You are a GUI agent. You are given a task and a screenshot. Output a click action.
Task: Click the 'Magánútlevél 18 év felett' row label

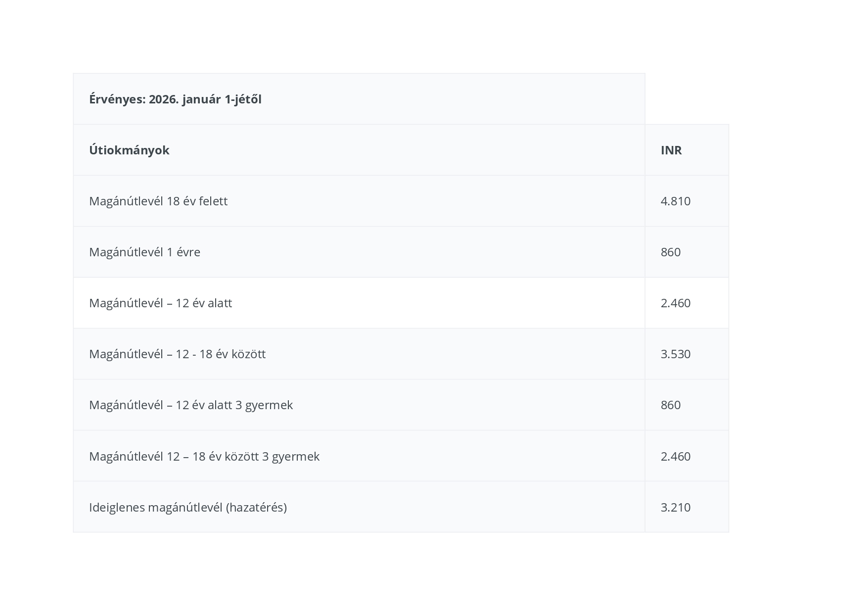158,201
